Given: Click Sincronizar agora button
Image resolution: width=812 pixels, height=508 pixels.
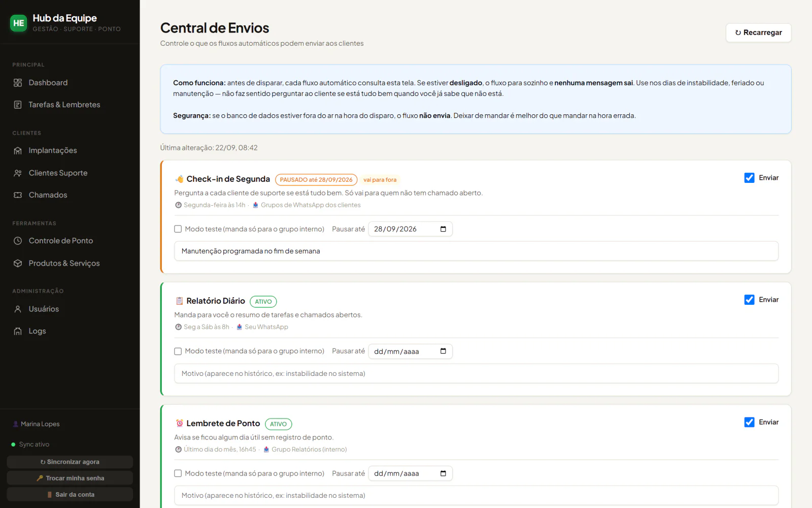Looking at the screenshot, I should (x=70, y=462).
